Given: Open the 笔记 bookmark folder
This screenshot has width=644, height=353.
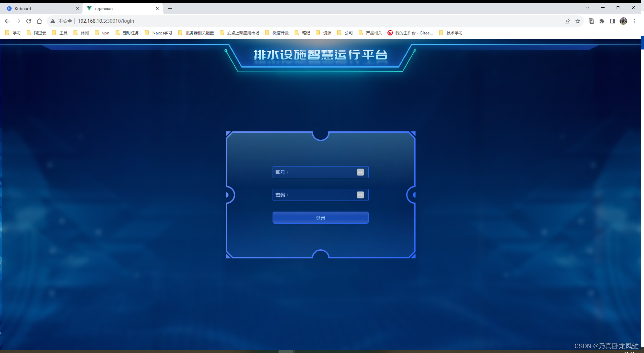Looking at the screenshot, I should pos(302,33).
